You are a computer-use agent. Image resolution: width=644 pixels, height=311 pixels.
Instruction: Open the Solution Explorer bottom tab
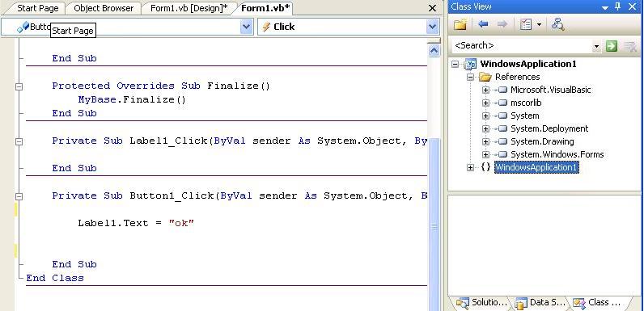[x=481, y=303]
